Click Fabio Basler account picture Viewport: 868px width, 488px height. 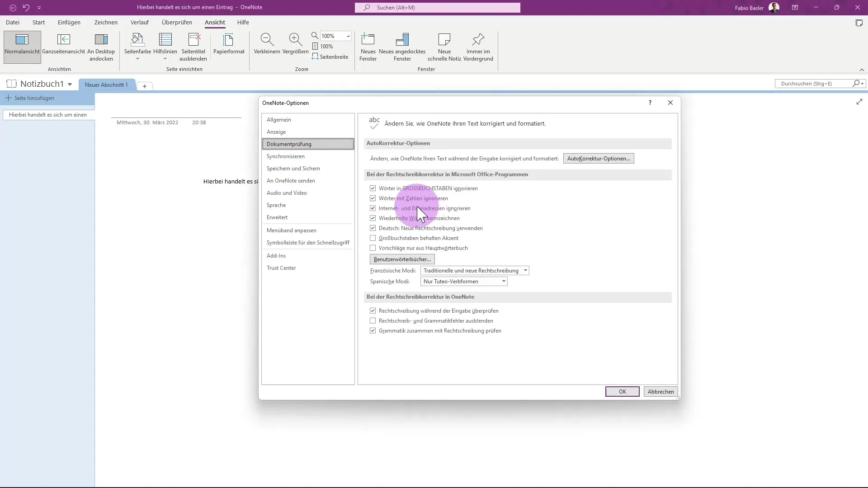pos(774,8)
